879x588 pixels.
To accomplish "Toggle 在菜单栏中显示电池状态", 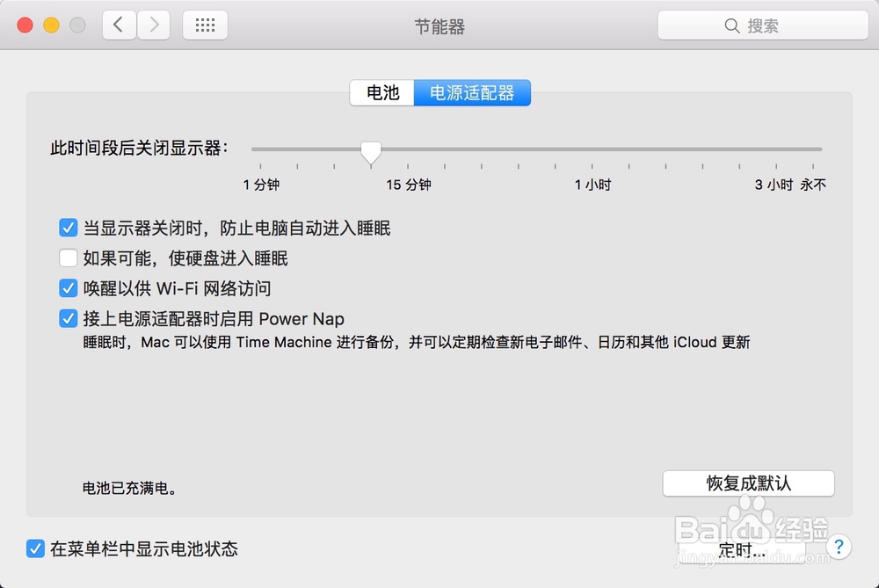I will coord(35,548).
